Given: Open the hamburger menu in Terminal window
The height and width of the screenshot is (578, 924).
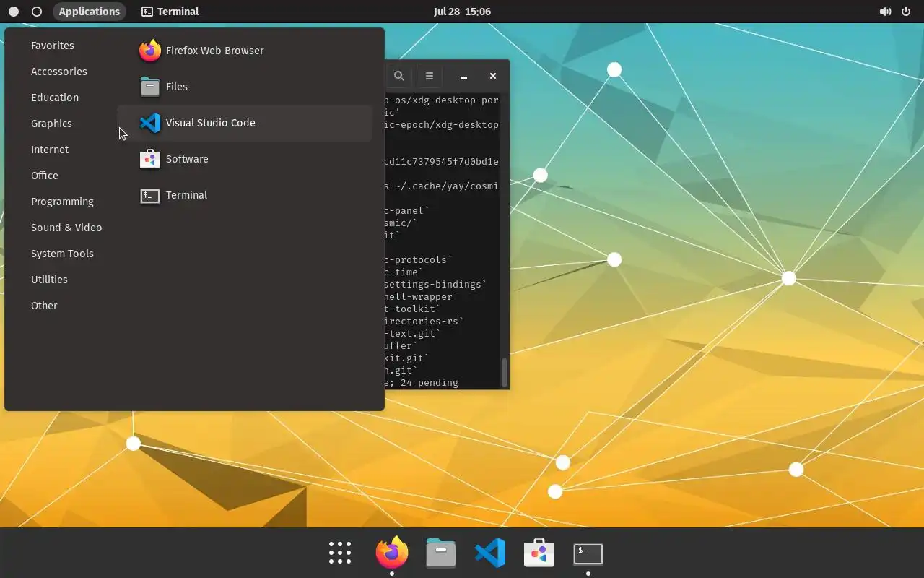Looking at the screenshot, I should [x=429, y=76].
